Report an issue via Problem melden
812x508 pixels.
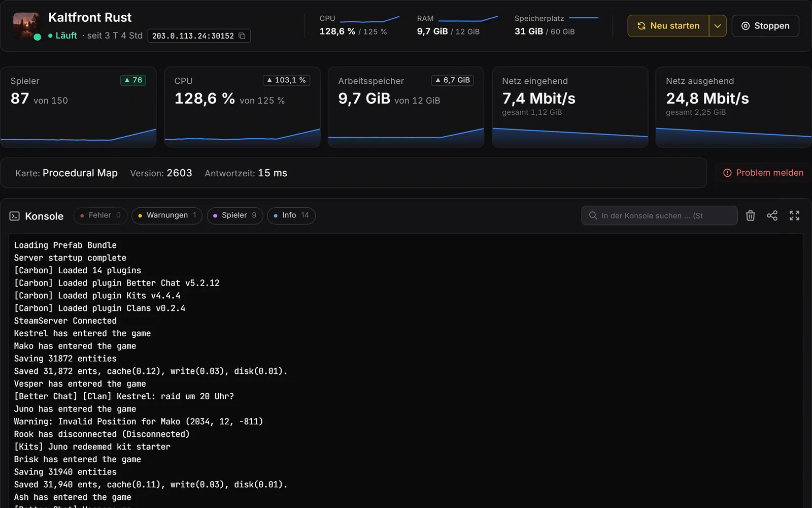(763, 173)
